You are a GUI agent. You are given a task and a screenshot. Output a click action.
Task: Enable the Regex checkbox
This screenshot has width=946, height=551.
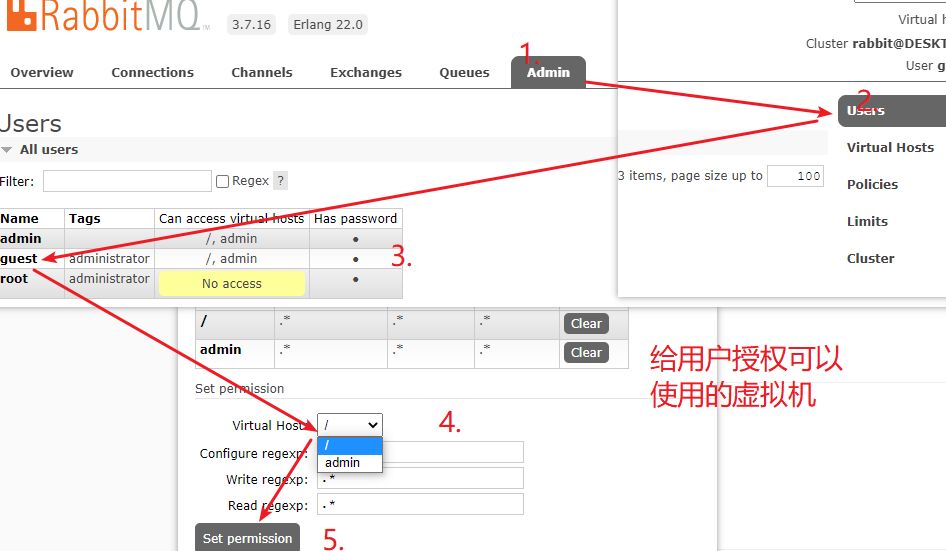pos(223,182)
